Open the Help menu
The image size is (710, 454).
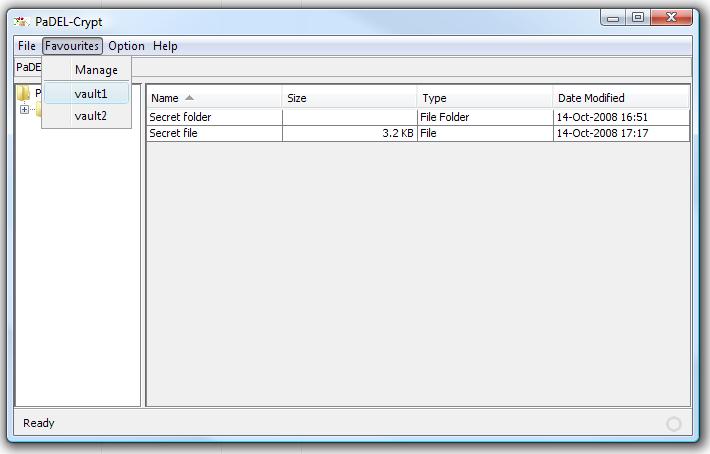pos(165,46)
